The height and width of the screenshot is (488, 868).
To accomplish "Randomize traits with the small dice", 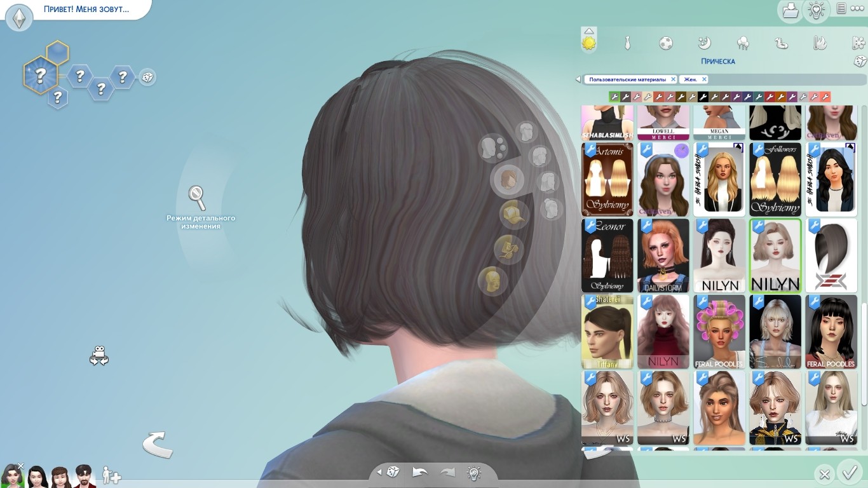I will [x=147, y=78].
